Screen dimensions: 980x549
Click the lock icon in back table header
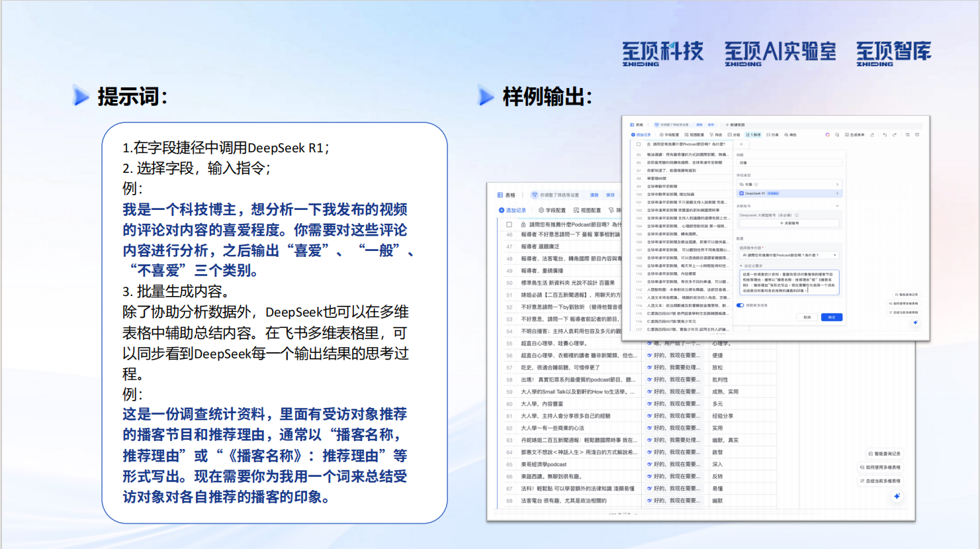point(523,225)
